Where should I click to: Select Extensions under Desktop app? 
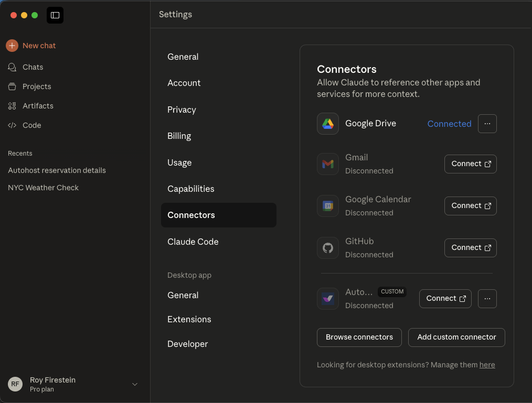tap(189, 319)
